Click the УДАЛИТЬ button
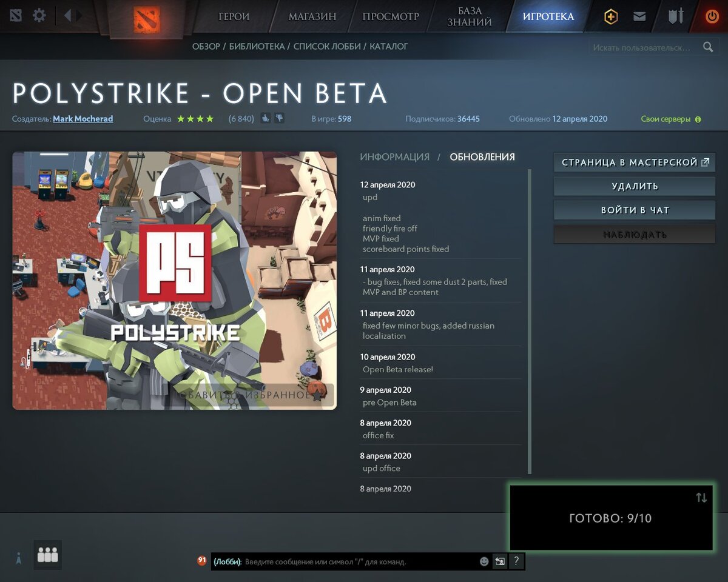The width and height of the screenshot is (728, 582). (635, 186)
